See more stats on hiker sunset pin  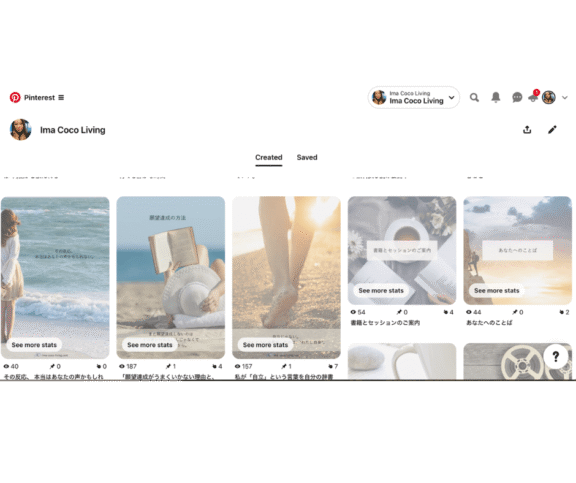[x=497, y=291]
